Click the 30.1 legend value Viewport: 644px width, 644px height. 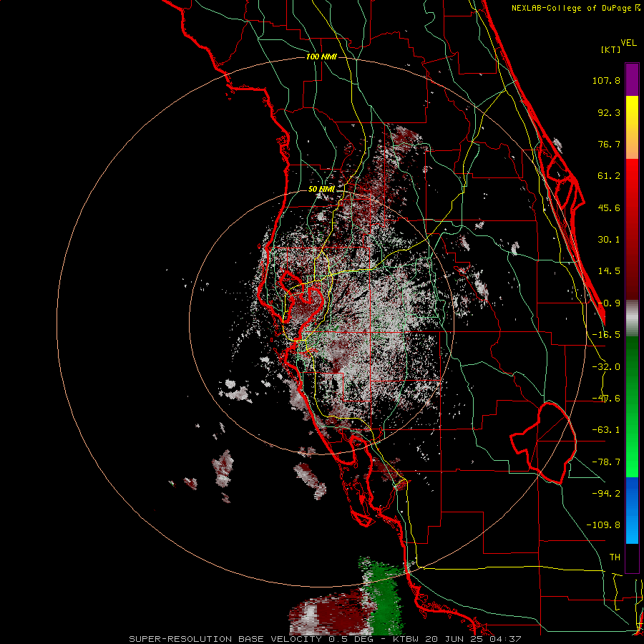(609, 240)
